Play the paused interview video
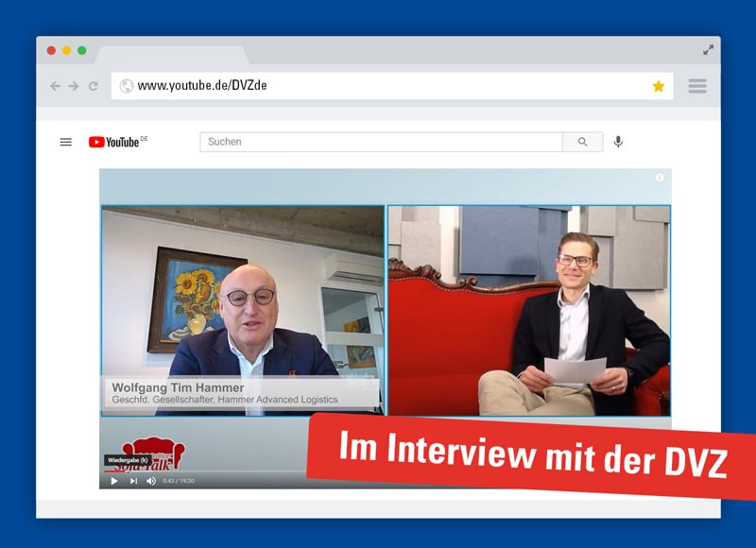The height and width of the screenshot is (548, 756). pos(114,479)
